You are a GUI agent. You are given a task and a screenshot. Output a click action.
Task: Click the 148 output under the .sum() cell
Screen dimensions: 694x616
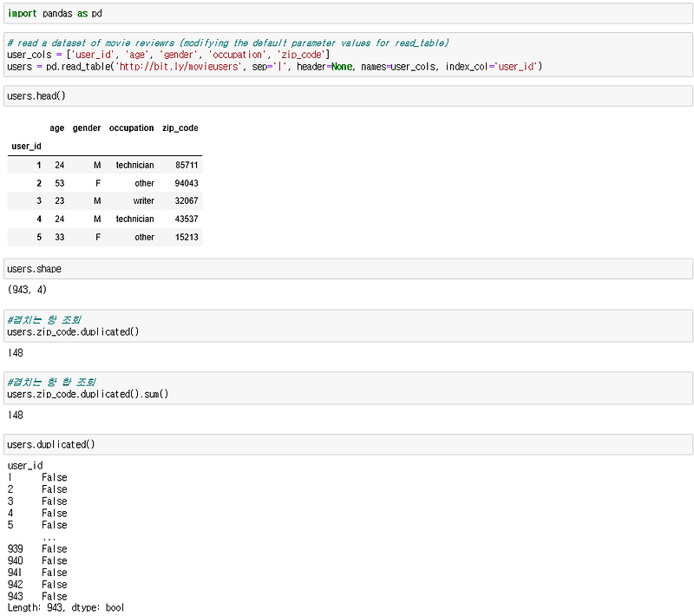15,415
